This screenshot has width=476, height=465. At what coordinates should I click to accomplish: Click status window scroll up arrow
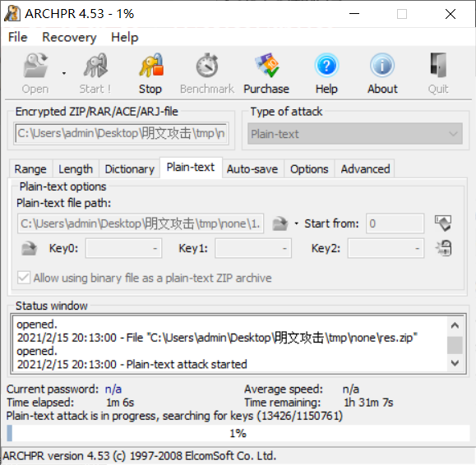tap(455, 325)
